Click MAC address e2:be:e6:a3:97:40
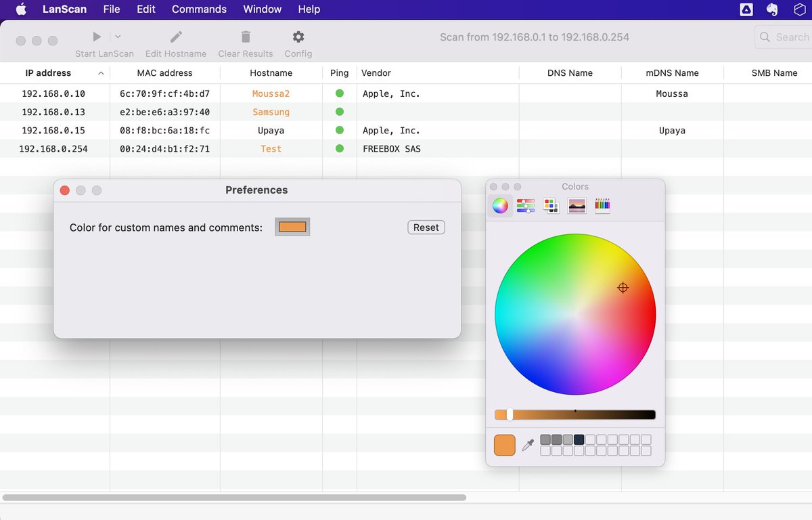812x520 pixels. (x=164, y=112)
